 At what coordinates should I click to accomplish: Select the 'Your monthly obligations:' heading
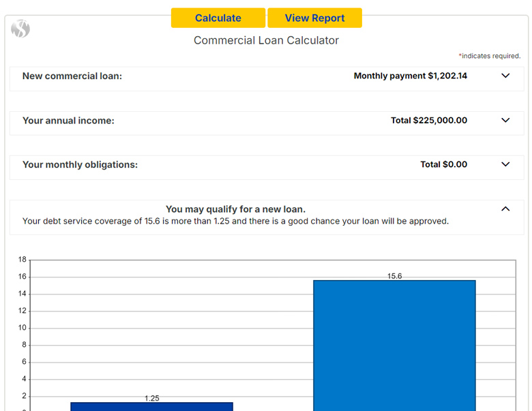pos(80,164)
